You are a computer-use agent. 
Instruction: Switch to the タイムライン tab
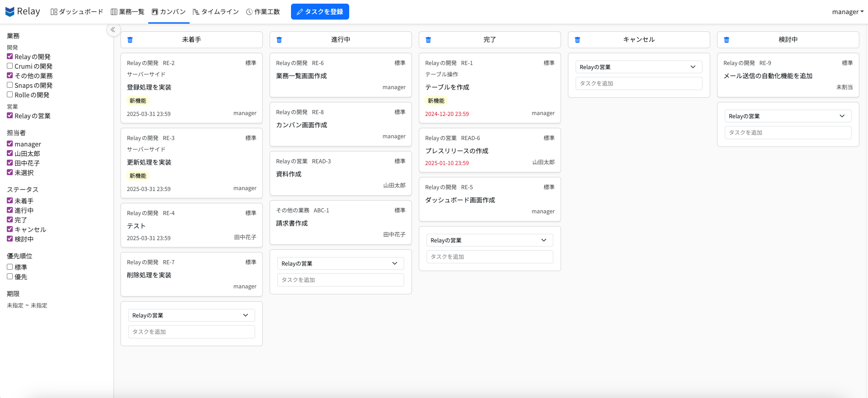pos(216,12)
